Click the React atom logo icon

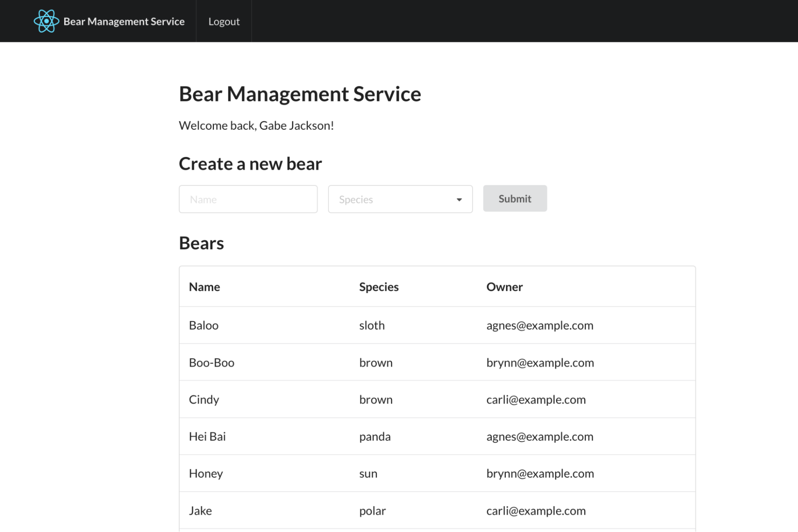(x=46, y=21)
